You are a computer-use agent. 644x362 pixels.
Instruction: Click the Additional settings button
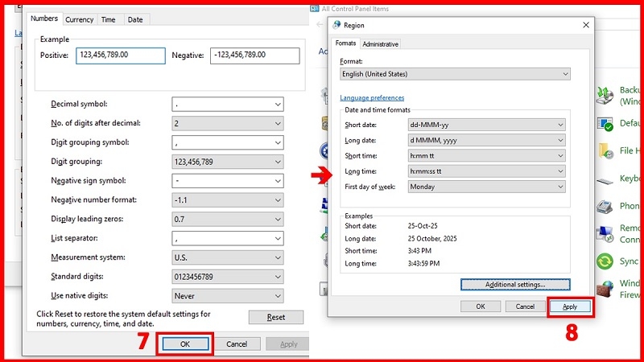[515, 285]
